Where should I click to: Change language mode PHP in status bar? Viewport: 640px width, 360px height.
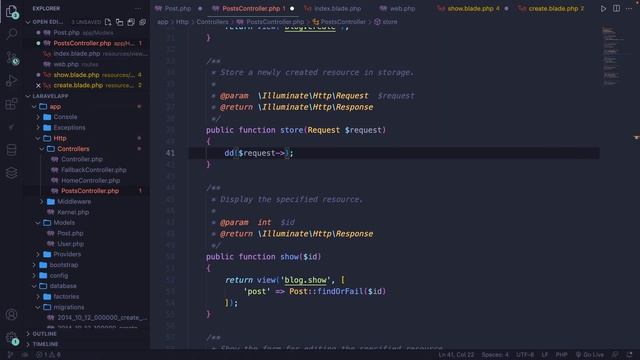pos(561,355)
